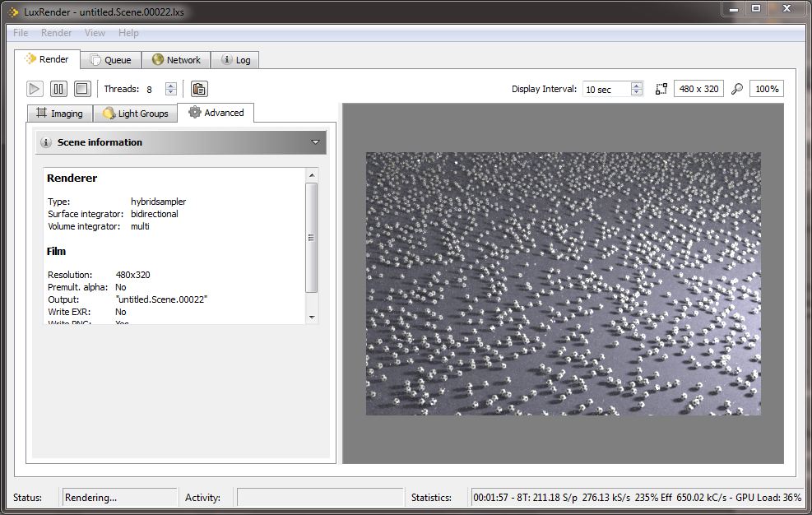Select the Advanced tab
The width and height of the screenshot is (812, 515).
[x=216, y=113]
